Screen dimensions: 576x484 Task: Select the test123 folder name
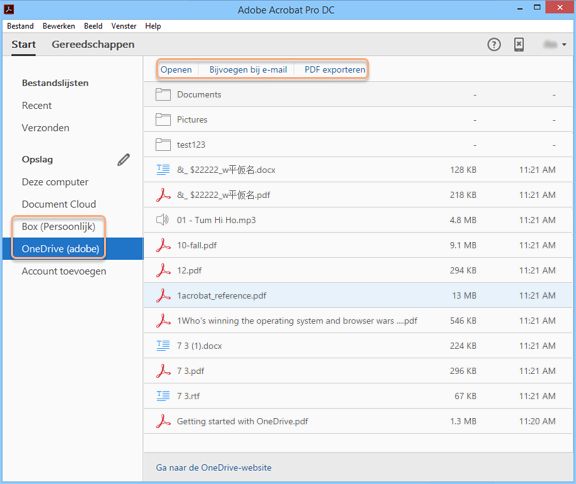point(191,145)
